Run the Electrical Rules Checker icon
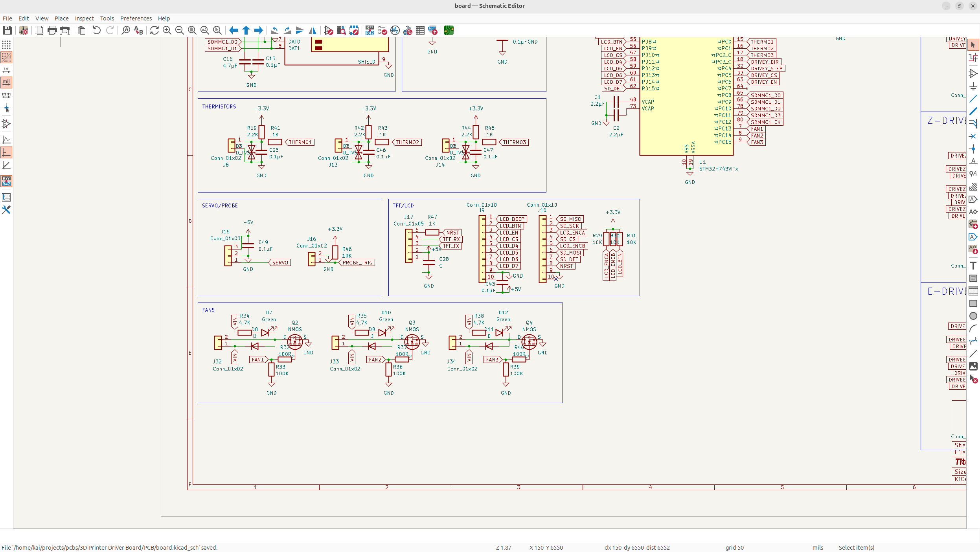Screen dimensions: 980x552 click(x=382, y=30)
